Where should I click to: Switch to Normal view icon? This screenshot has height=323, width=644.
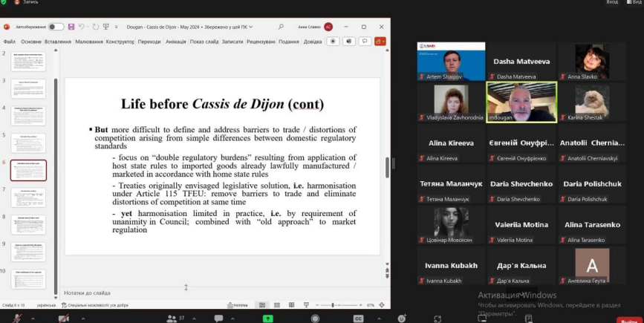262,305
